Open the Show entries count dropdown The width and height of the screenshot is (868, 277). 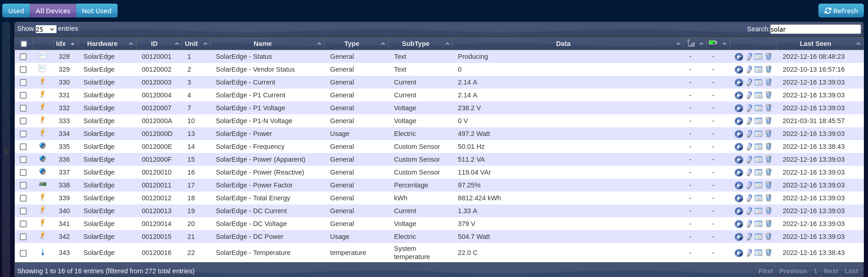(45, 29)
